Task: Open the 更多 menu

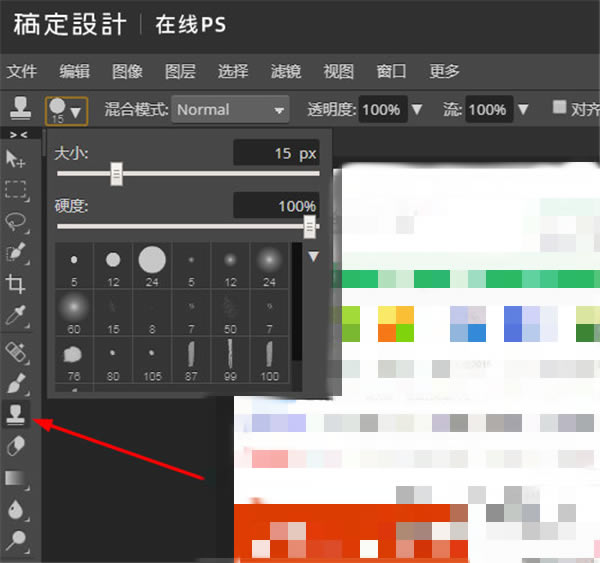Action: [x=444, y=72]
